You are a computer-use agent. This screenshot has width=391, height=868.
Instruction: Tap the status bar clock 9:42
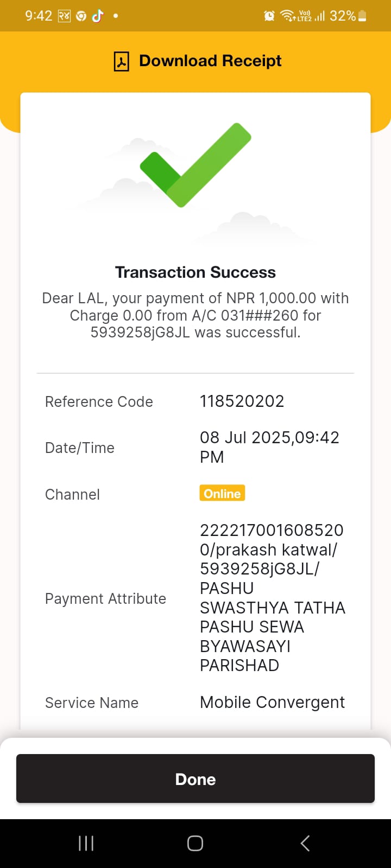tap(39, 16)
